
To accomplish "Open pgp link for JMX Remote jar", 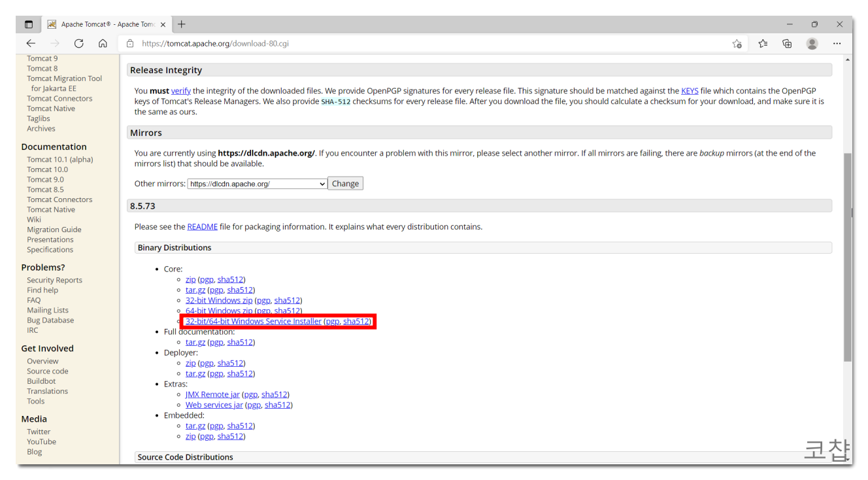I will 251,394.
